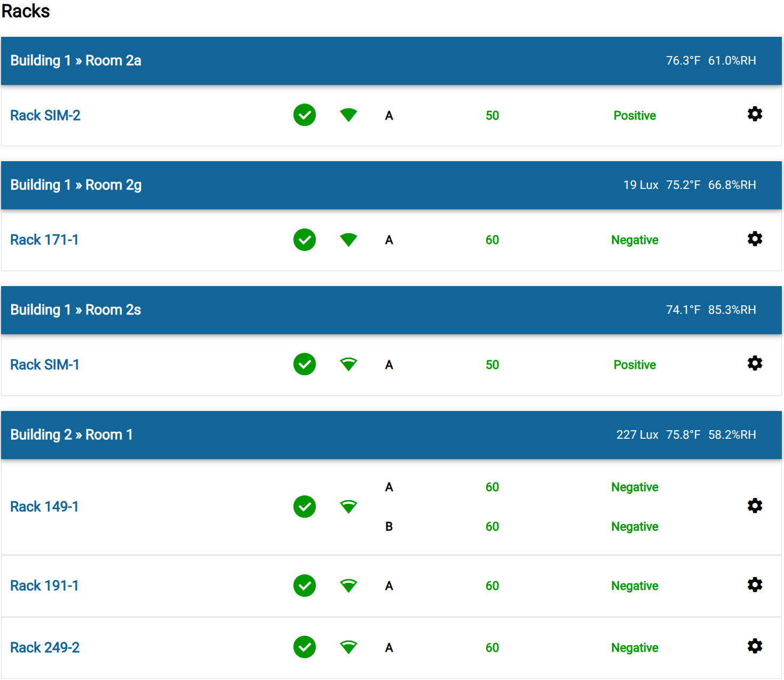Open settings gear for Rack 191-1

(755, 584)
